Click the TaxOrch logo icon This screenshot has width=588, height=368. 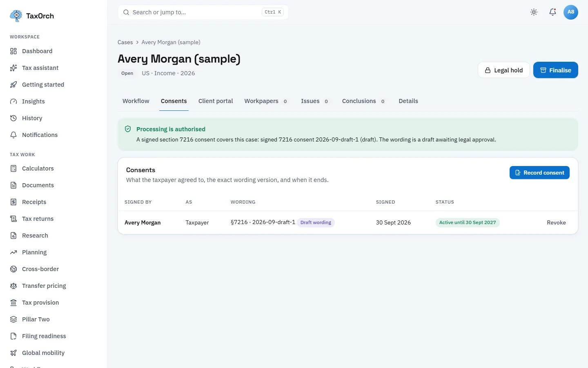16,16
